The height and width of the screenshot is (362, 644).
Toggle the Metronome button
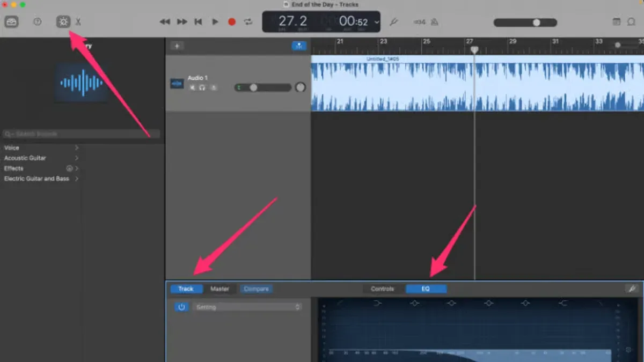(x=434, y=22)
